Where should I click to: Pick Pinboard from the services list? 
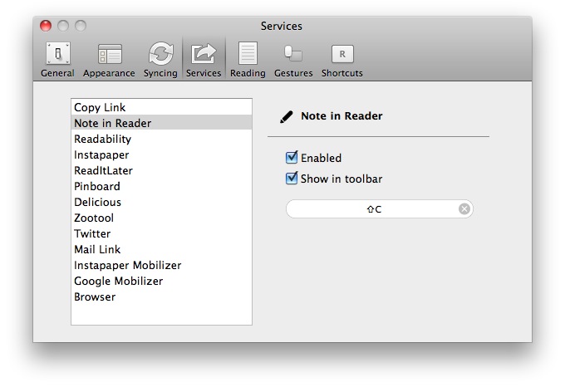tap(97, 187)
